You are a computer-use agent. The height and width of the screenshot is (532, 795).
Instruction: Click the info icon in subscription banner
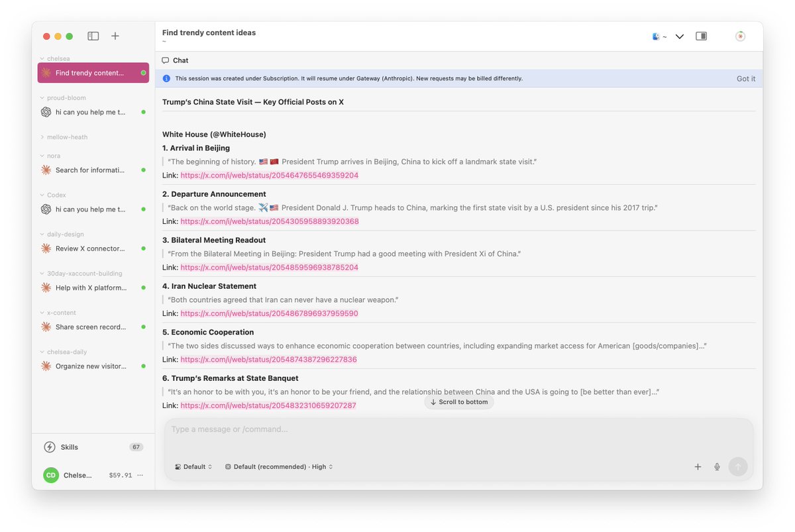[166, 78]
